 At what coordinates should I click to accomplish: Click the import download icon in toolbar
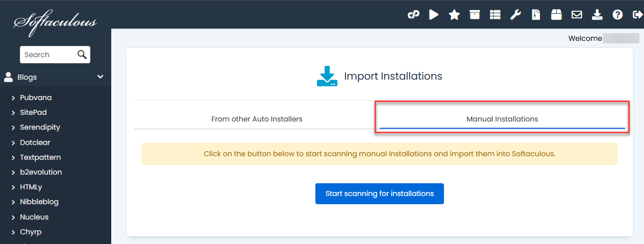(x=597, y=15)
